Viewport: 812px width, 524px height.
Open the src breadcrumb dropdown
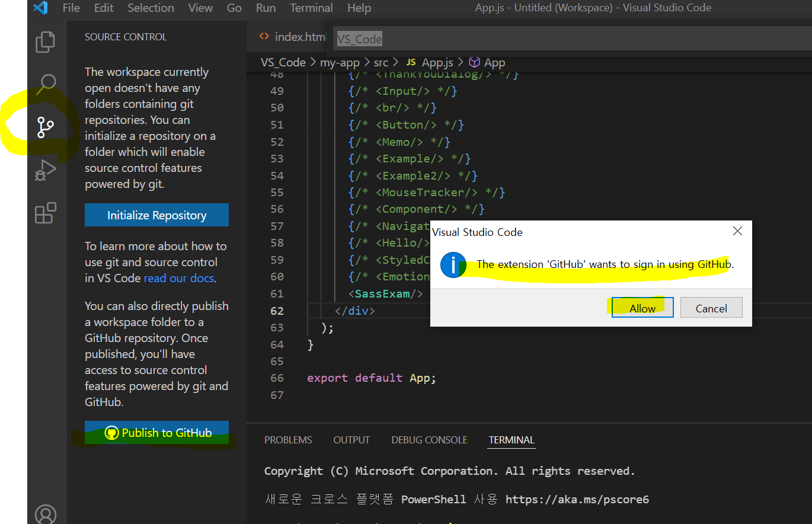pos(381,62)
